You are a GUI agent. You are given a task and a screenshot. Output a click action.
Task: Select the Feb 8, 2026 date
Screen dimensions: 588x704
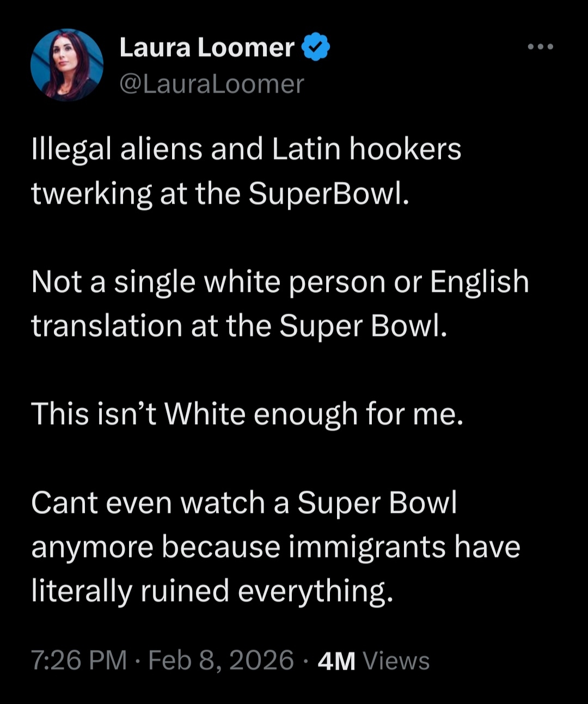[220, 660]
